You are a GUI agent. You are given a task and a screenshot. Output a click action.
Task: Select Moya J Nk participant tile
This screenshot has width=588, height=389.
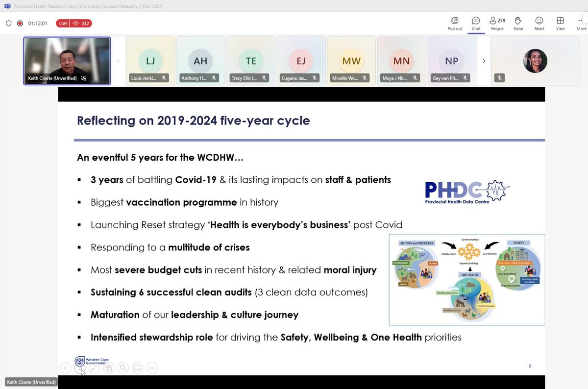[401, 61]
